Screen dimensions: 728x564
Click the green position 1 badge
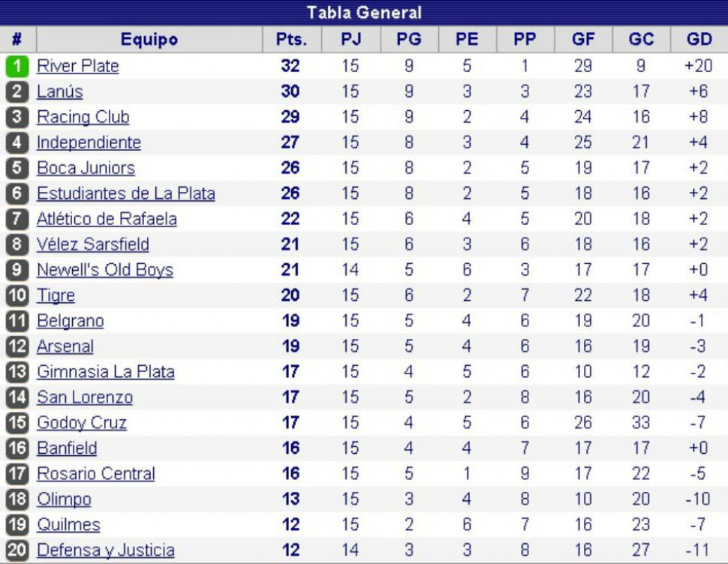click(x=17, y=66)
